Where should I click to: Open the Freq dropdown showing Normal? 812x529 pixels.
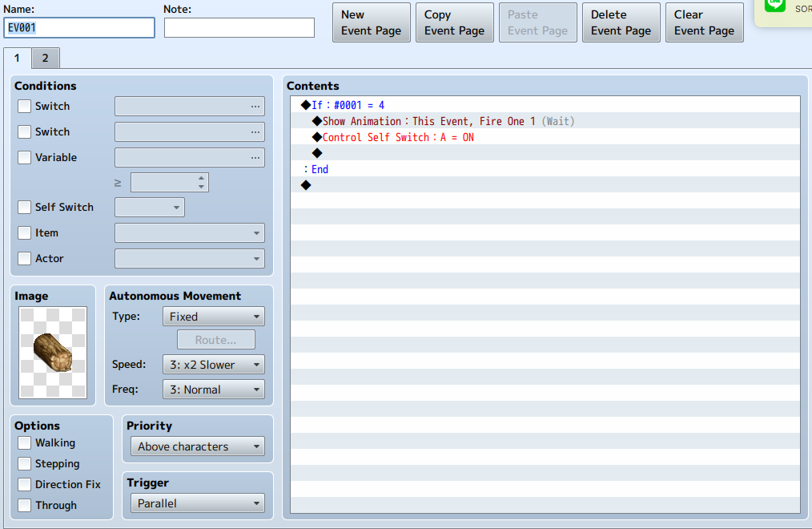[213, 390]
